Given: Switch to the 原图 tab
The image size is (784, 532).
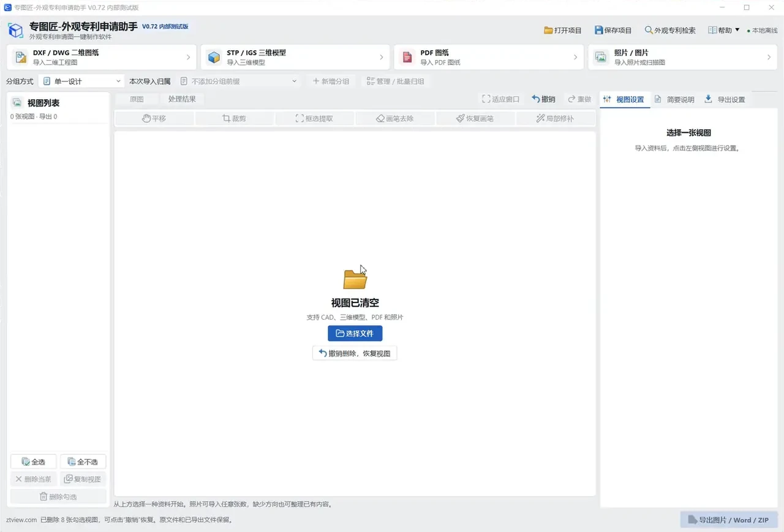Looking at the screenshot, I should click(137, 99).
